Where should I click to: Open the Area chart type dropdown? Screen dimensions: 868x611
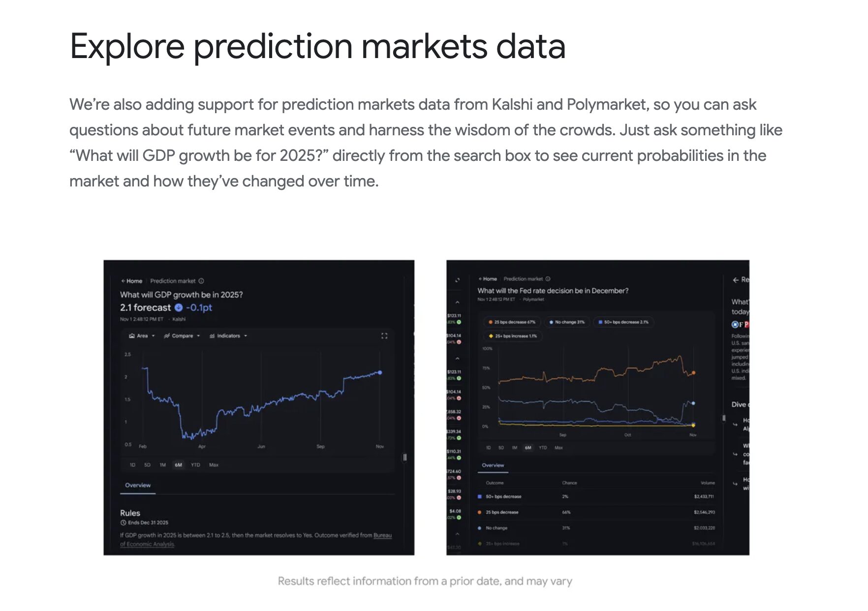[x=142, y=336]
